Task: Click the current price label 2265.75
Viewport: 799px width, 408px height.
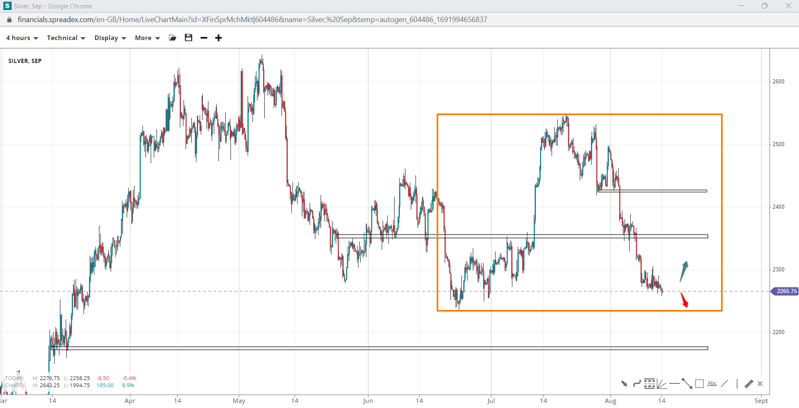Action: coord(785,291)
